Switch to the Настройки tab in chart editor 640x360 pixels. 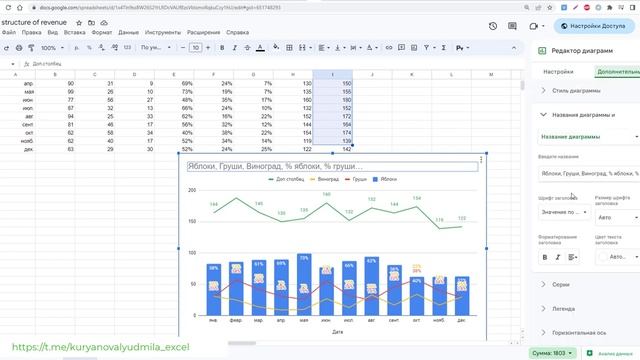[x=558, y=71]
